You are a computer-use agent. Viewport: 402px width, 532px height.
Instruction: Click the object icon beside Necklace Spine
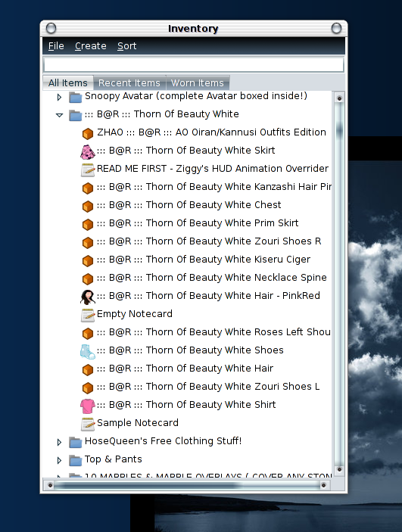click(88, 278)
